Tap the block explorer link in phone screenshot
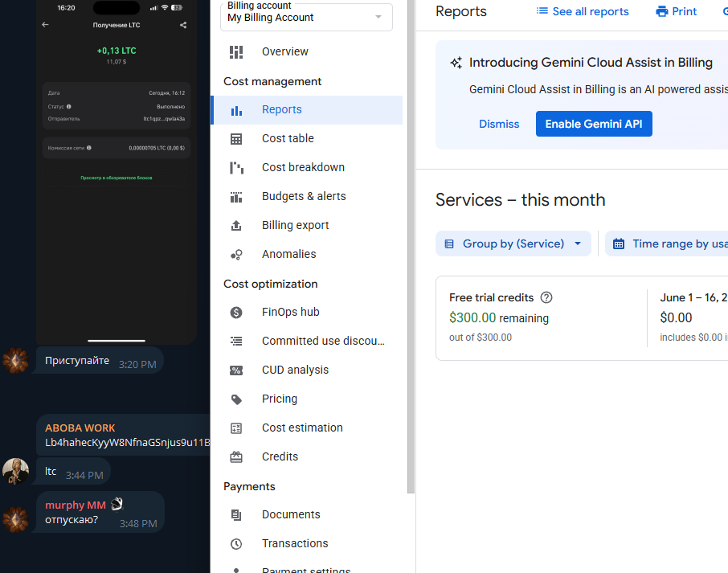The image size is (728, 573). (x=116, y=178)
